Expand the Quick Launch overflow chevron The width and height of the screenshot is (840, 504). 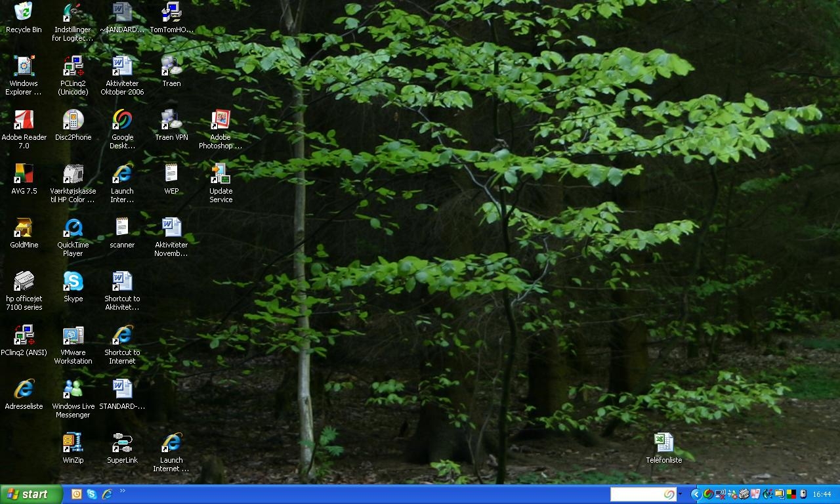(122, 491)
